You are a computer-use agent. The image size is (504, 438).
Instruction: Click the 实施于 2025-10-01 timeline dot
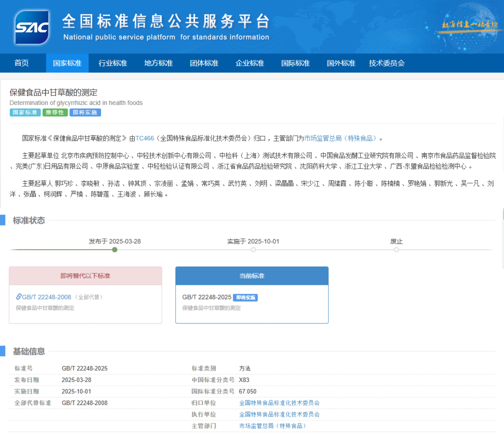pos(253,250)
